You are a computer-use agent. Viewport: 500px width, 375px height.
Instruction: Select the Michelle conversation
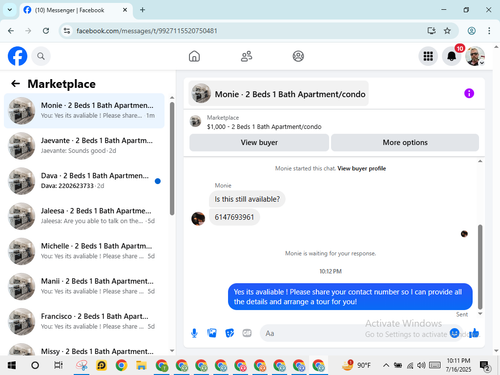84,251
